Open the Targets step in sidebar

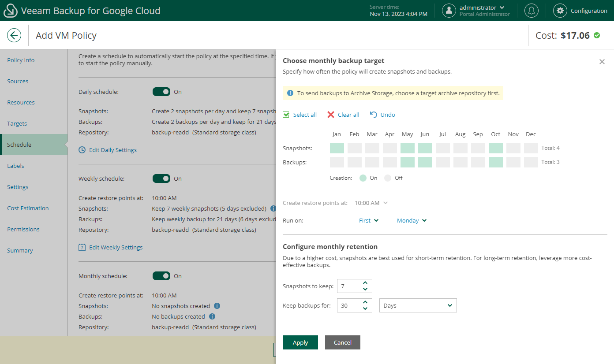coord(17,123)
